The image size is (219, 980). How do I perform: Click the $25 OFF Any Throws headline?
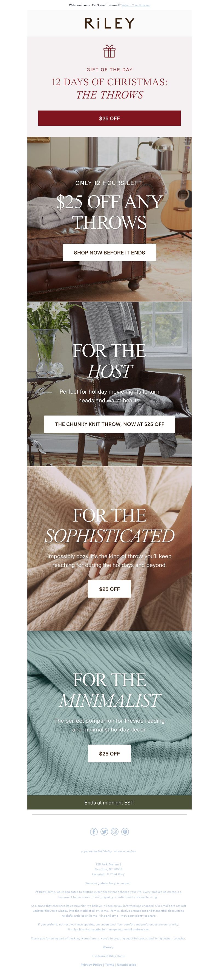(109, 212)
